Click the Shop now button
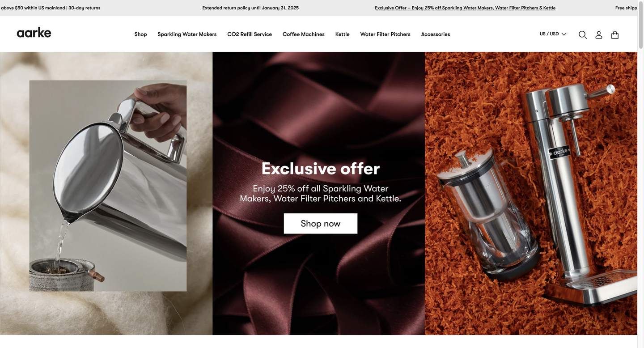 tap(321, 224)
